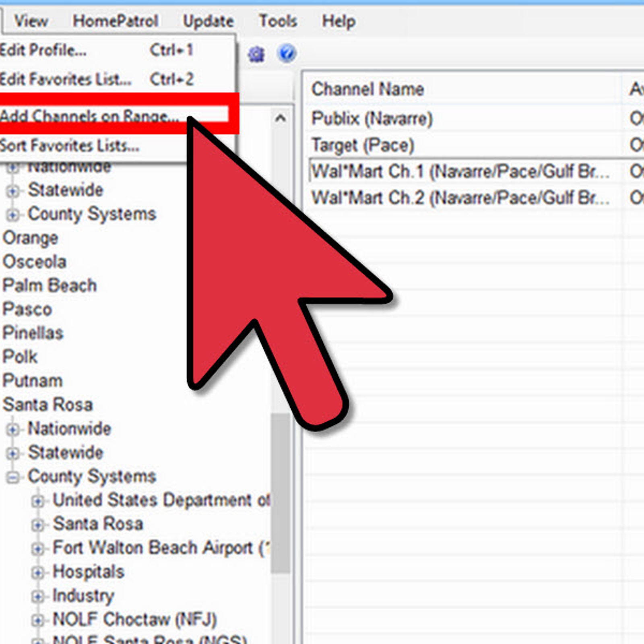Sort by Channel Name column header
This screenshot has width=644, height=644.
[367, 89]
